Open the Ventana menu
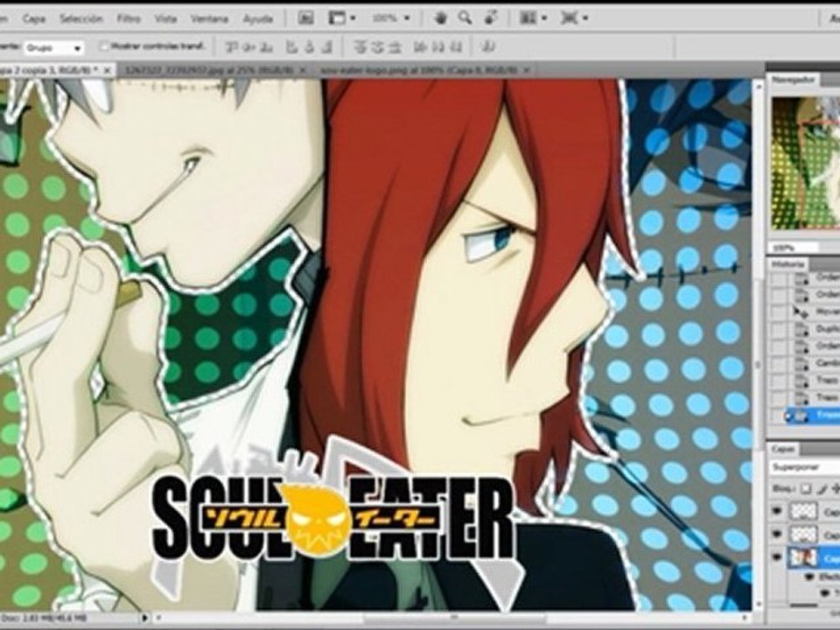The image size is (840, 630). pyautogui.click(x=209, y=18)
